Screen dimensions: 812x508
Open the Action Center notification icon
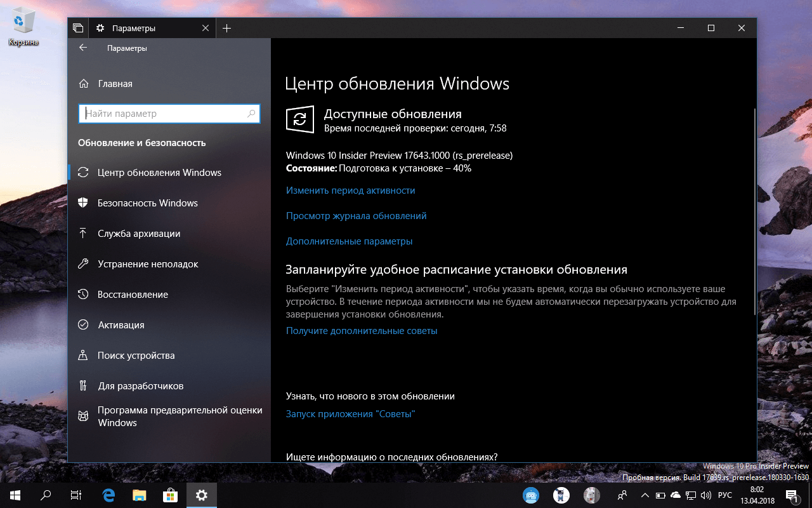click(792, 495)
